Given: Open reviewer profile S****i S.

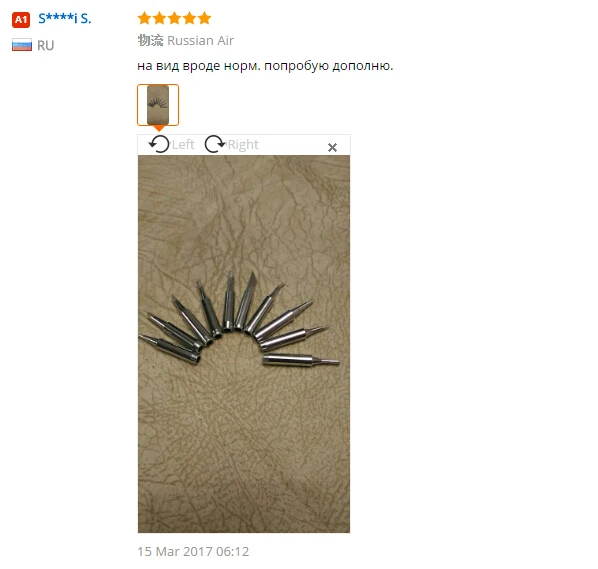Looking at the screenshot, I should [x=65, y=18].
